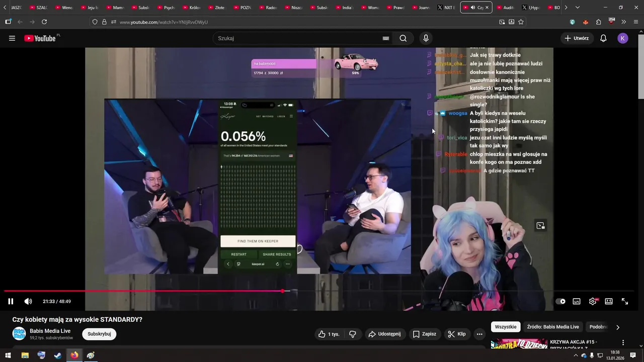Click the Utwórz create button
The width and height of the screenshot is (644, 362).
click(577, 38)
